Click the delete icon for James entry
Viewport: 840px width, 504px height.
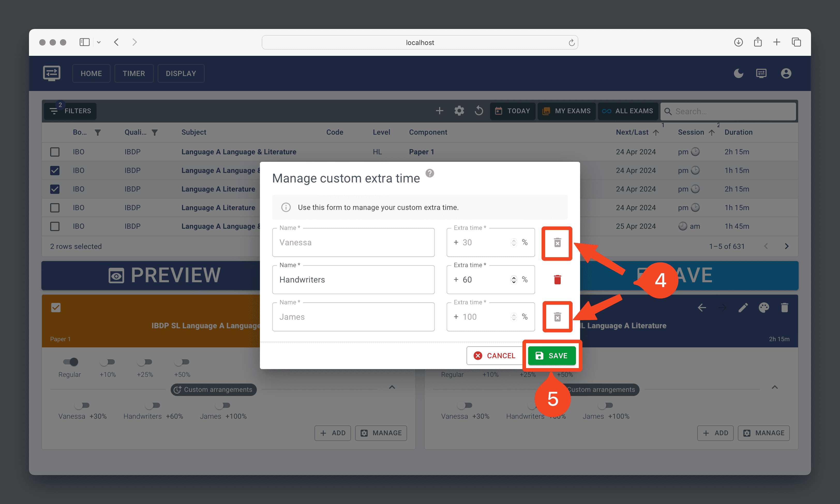tap(557, 316)
